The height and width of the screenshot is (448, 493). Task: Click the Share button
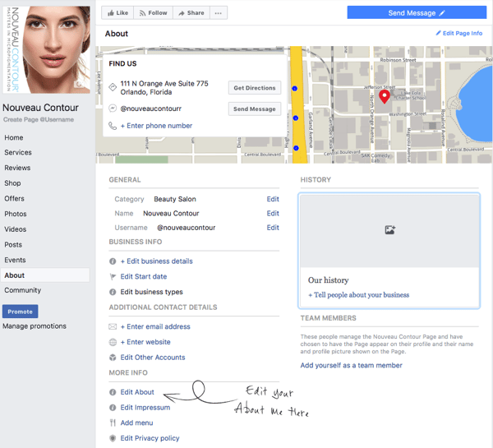pos(191,13)
